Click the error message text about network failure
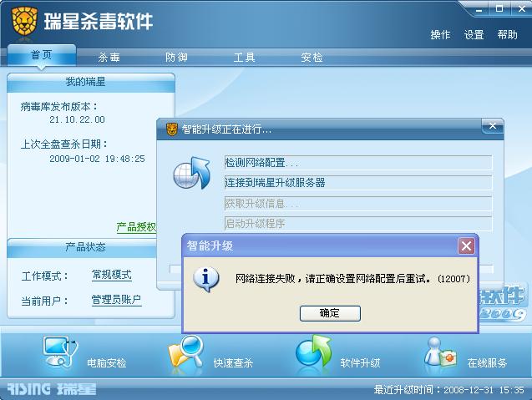Image resolution: width=532 pixels, height=400 pixels. (x=352, y=279)
